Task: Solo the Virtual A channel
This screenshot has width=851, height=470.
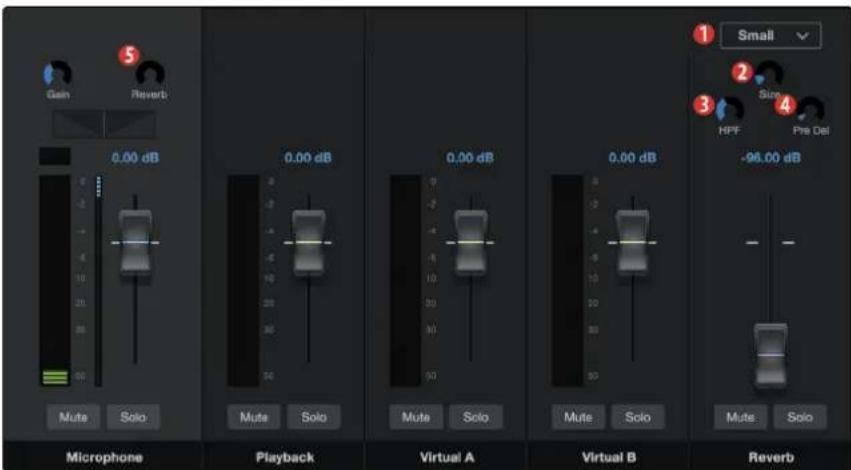Action: (x=476, y=417)
